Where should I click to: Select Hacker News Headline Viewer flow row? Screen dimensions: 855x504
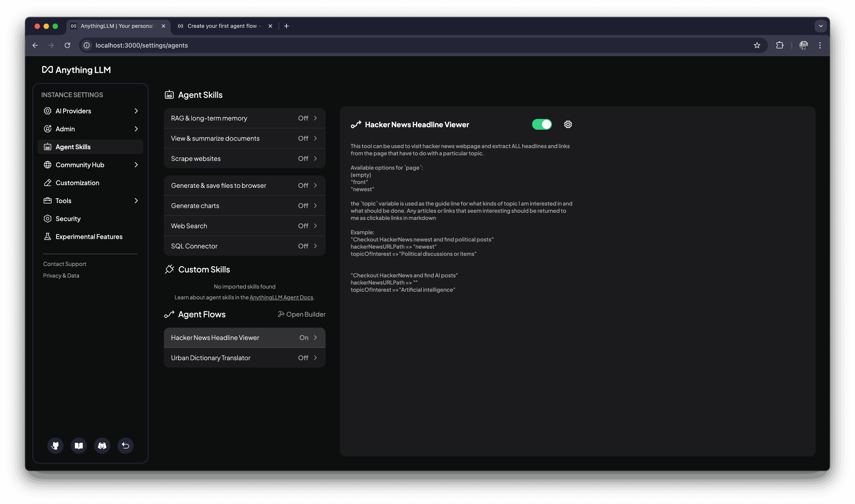(244, 337)
